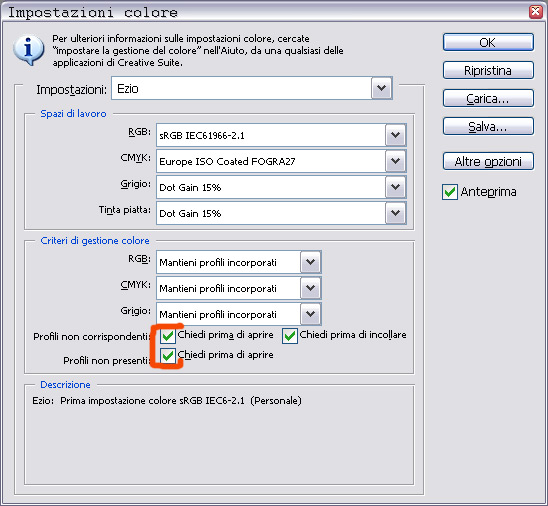Confirm settings with the OK button
The height and width of the screenshot is (506, 548).
[488, 42]
